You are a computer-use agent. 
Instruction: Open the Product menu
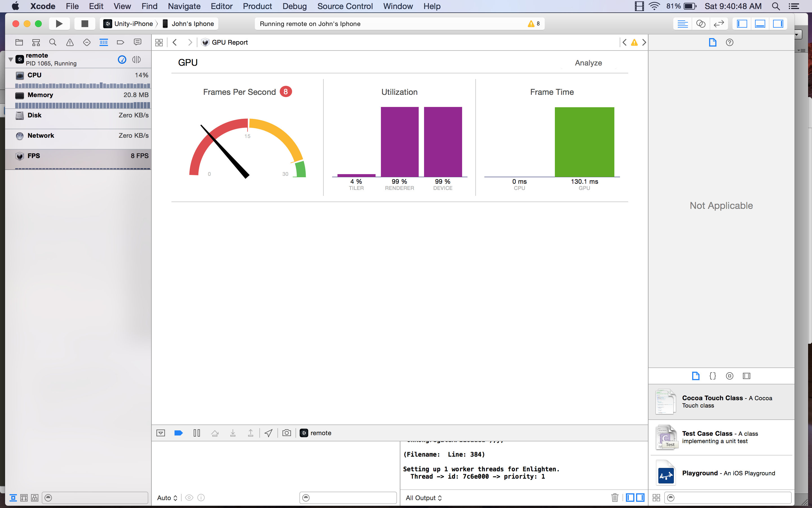[257, 6]
